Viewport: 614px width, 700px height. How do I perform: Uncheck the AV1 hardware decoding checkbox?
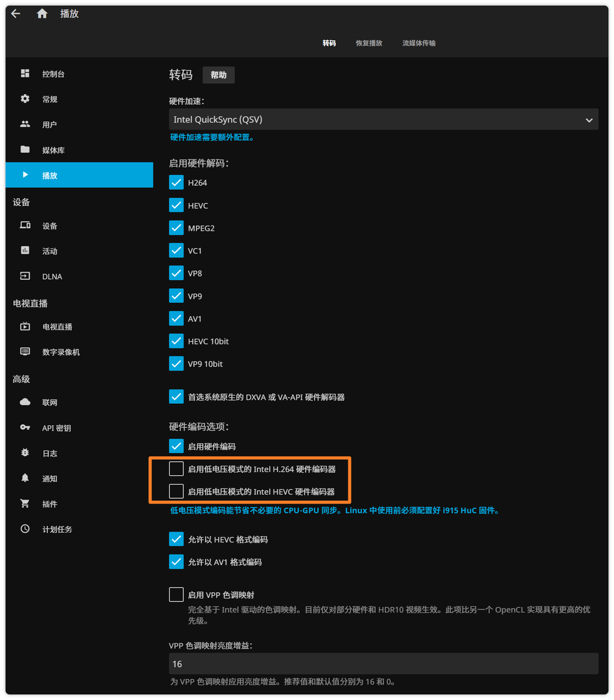click(x=176, y=318)
